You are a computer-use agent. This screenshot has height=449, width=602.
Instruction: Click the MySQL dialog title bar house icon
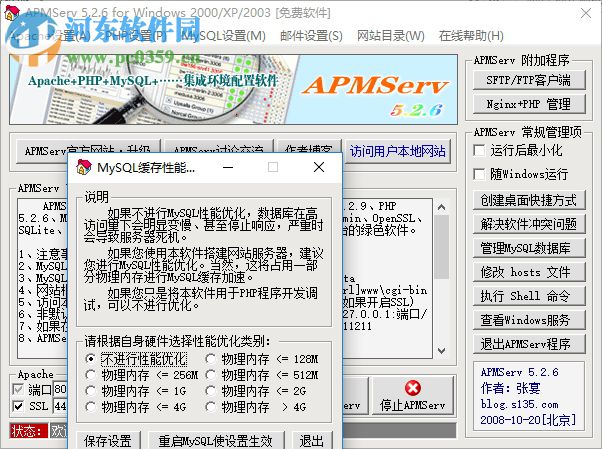click(84, 167)
